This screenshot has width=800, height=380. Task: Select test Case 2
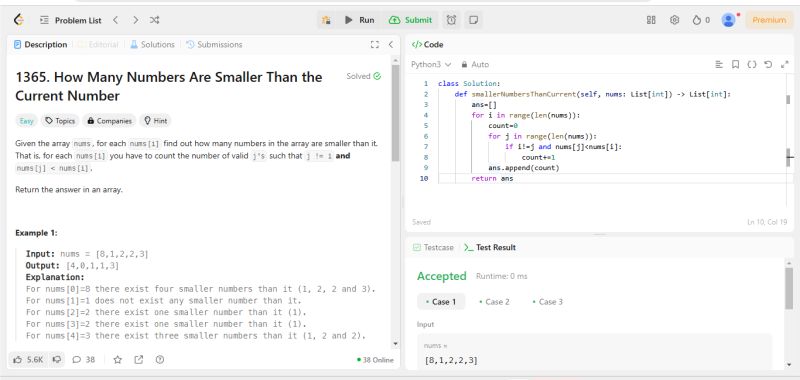pyautogui.click(x=494, y=302)
